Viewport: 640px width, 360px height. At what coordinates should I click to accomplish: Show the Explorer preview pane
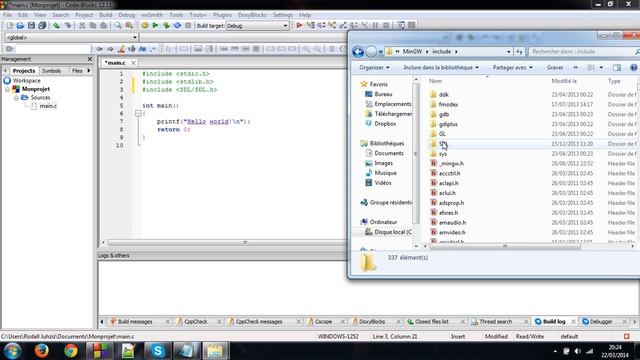coord(617,67)
